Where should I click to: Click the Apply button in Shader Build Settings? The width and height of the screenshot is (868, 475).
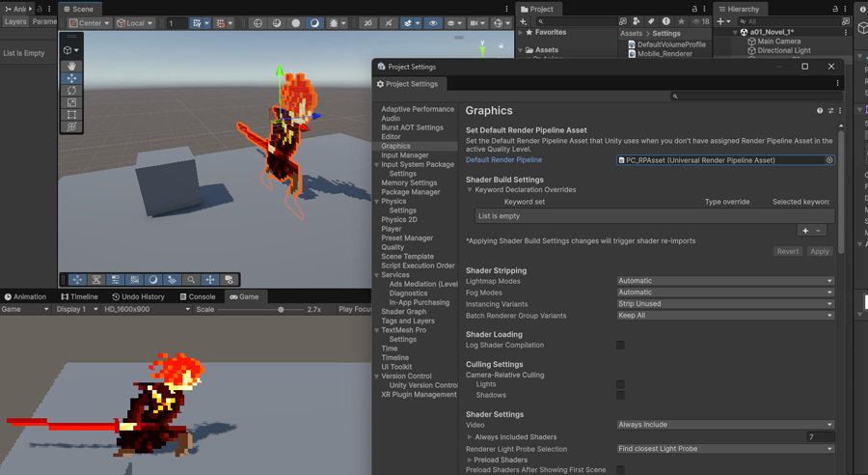[x=819, y=251]
